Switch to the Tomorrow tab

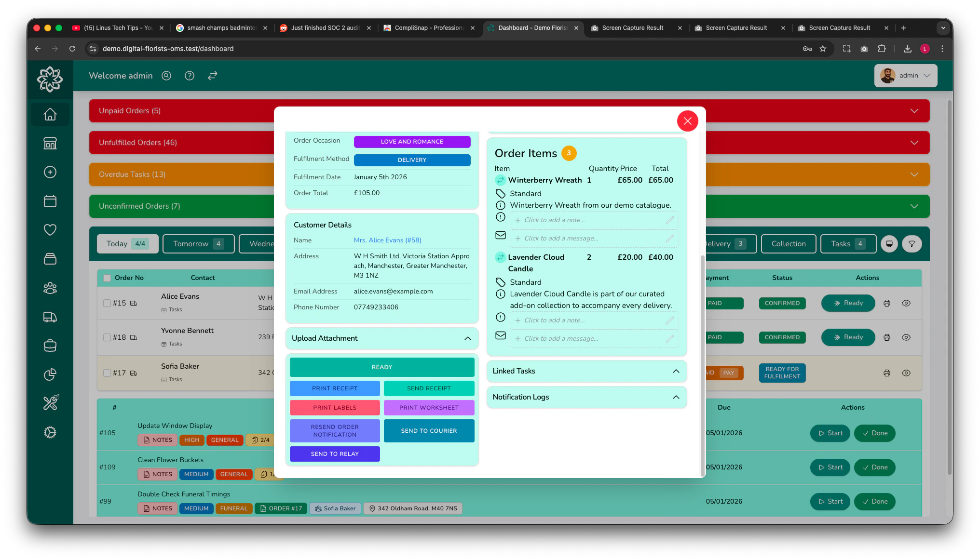[x=198, y=244]
